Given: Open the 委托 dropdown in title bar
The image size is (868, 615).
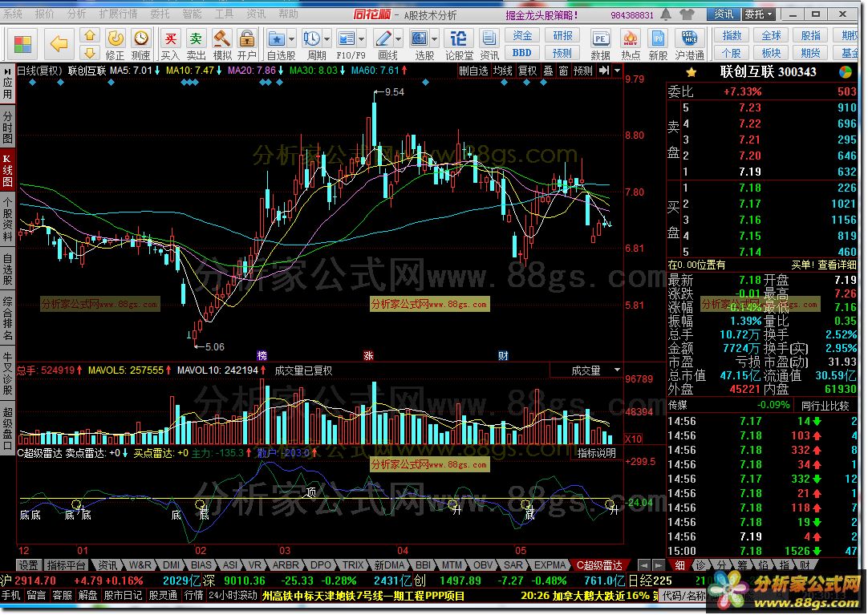Looking at the screenshot, I should (x=758, y=14).
